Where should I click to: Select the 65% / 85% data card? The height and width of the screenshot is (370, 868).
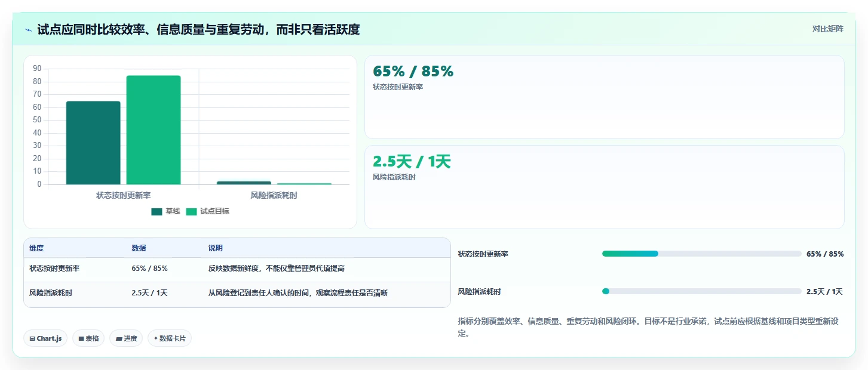604,97
